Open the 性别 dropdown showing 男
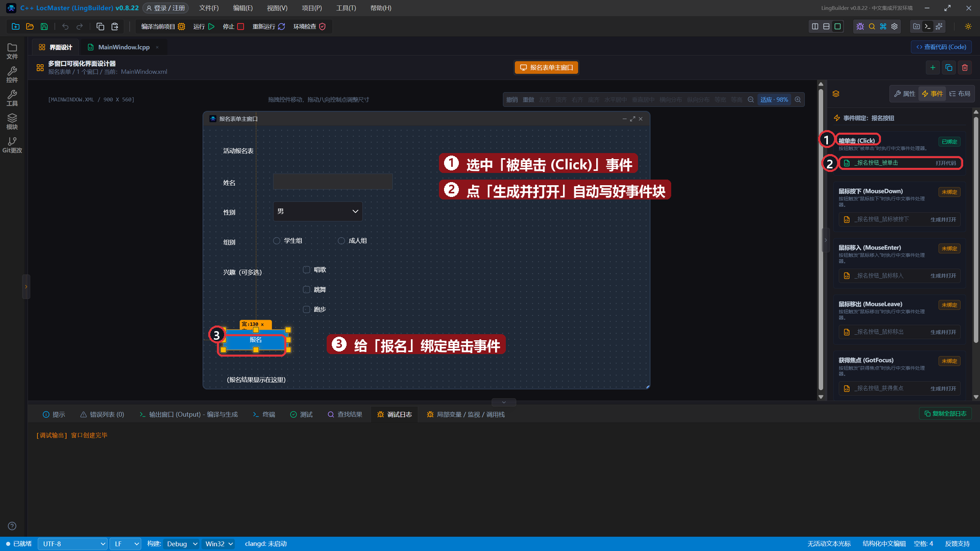Image resolution: width=980 pixels, height=551 pixels. pyautogui.click(x=317, y=211)
